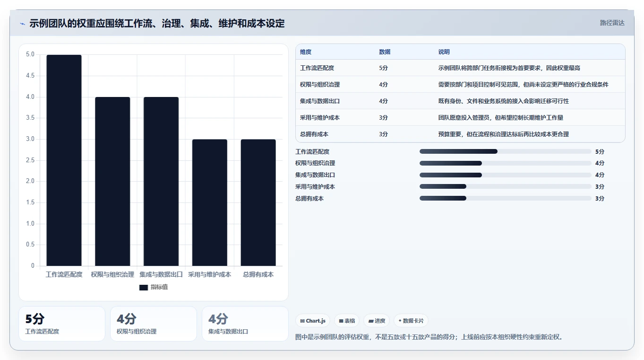Click the 4分 value in table row 集成与数据出口

pos(384,101)
